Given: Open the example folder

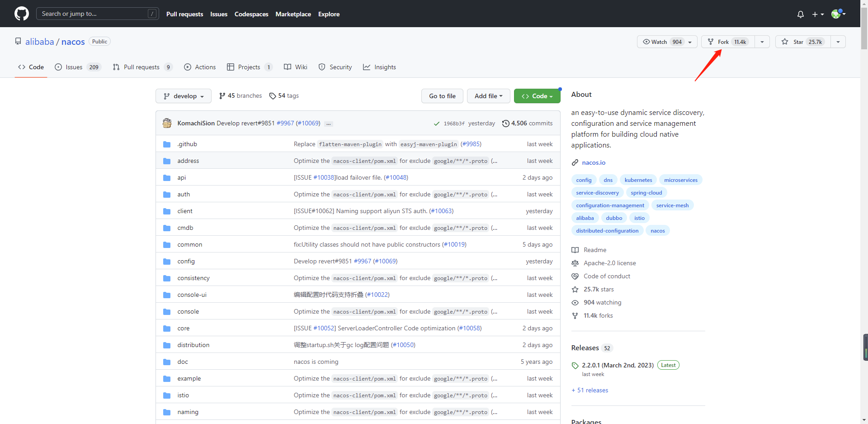Looking at the screenshot, I should click(189, 378).
